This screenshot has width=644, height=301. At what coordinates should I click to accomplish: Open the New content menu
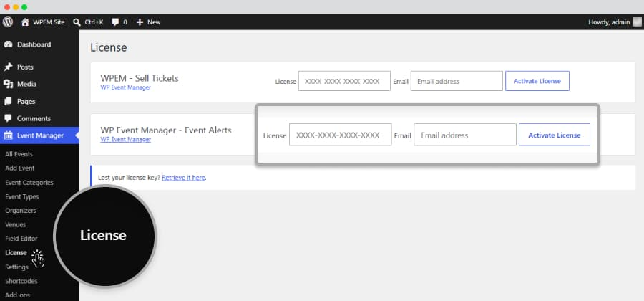click(148, 22)
